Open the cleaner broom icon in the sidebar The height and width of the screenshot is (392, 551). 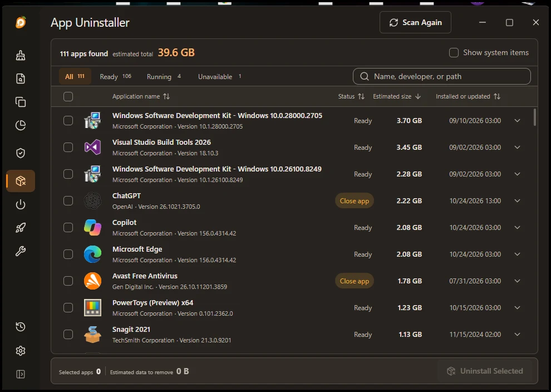[x=21, y=55]
